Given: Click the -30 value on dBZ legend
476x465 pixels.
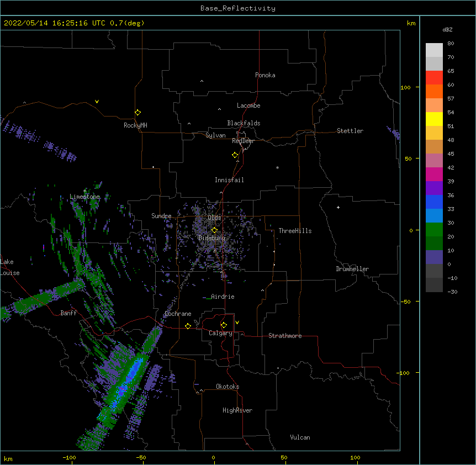Looking at the screenshot, I should pos(452,292).
